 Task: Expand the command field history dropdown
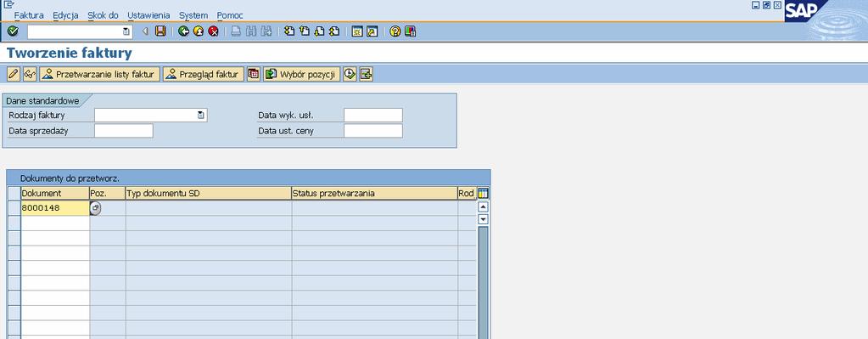[x=126, y=31]
